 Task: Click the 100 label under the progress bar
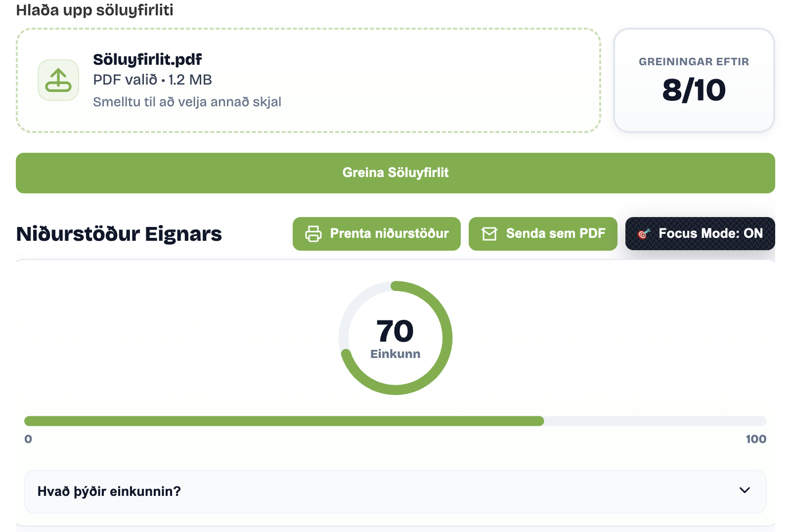point(756,439)
